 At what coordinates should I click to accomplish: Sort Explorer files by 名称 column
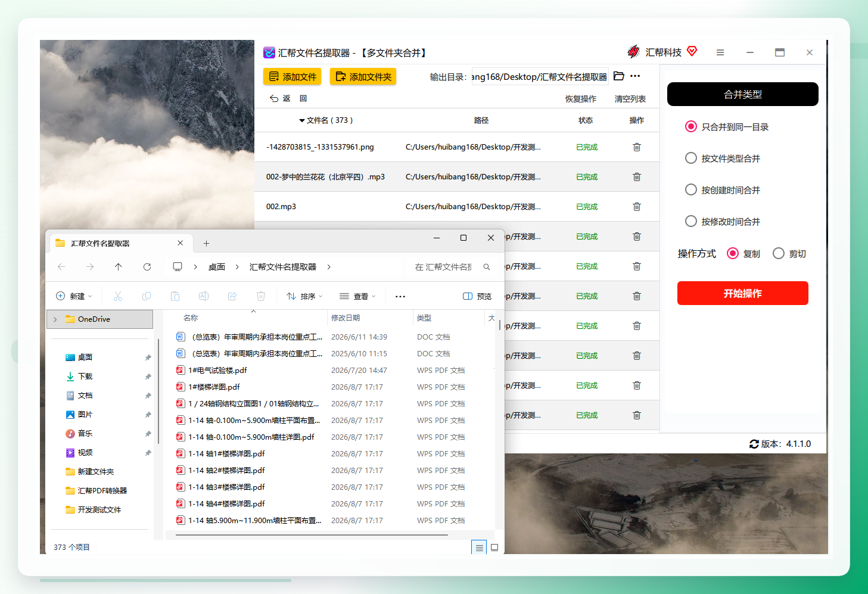(191, 318)
